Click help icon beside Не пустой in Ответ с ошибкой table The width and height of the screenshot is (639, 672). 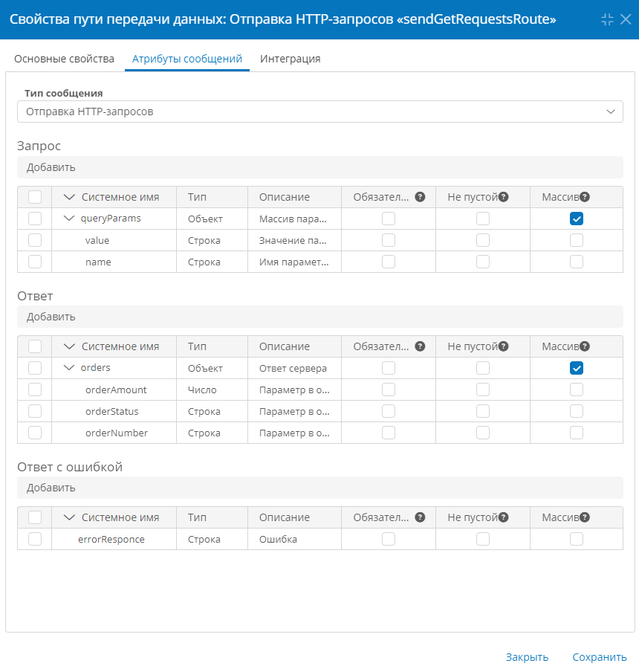[504, 517]
